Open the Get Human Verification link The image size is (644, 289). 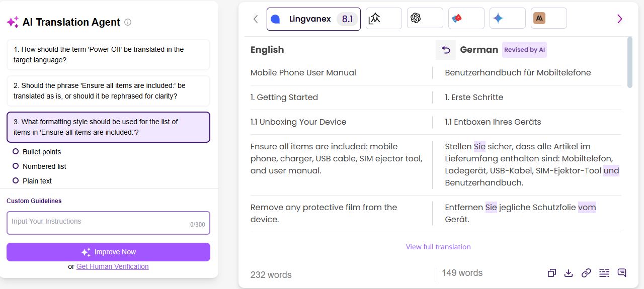point(112,266)
